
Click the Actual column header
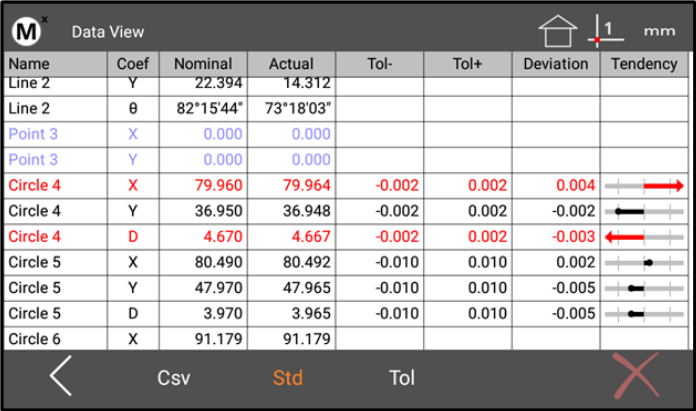click(291, 64)
